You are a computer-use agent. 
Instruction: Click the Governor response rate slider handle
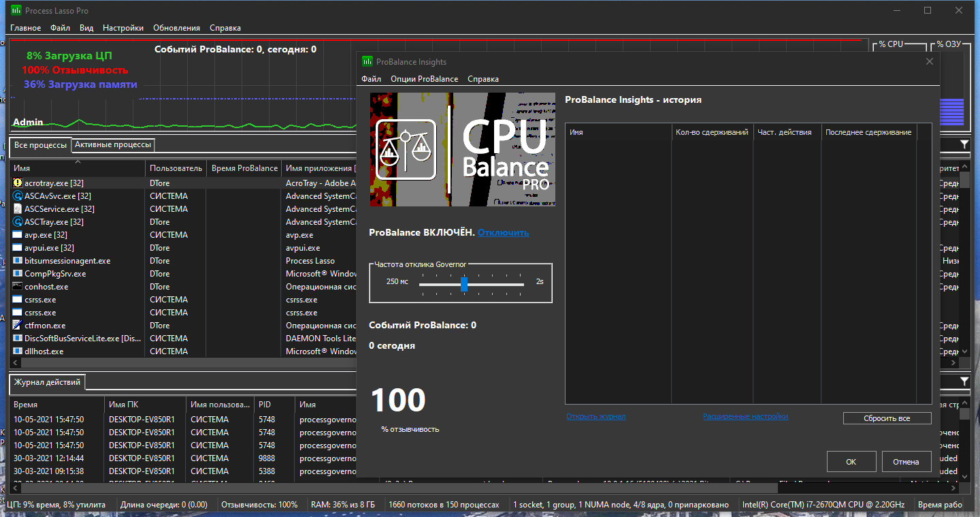click(464, 284)
